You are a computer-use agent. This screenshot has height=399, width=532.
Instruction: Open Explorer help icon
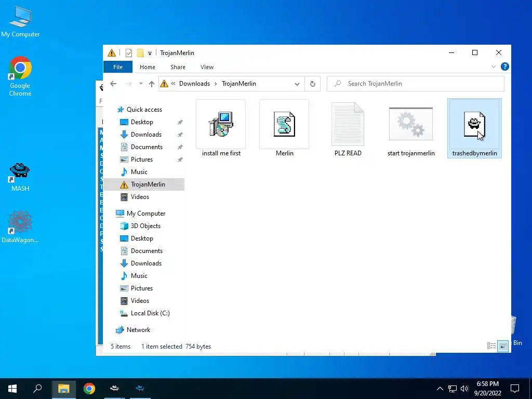click(505, 66)
